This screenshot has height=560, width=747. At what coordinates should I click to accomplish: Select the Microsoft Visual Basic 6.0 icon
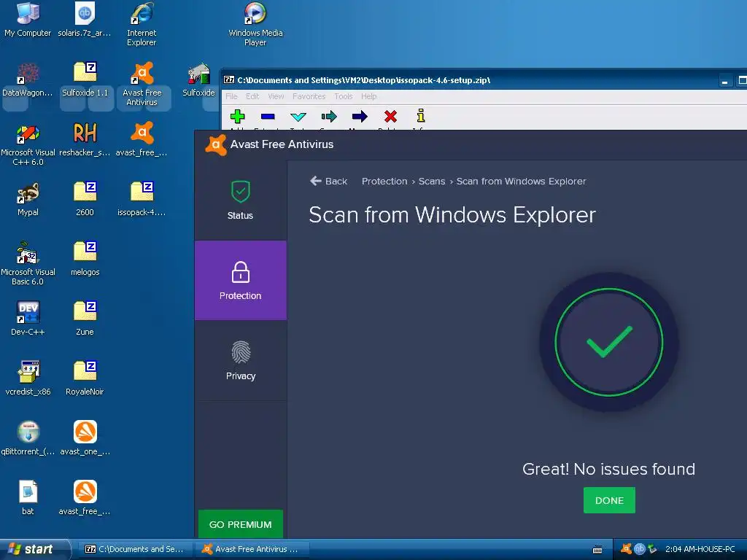(28, 264)
